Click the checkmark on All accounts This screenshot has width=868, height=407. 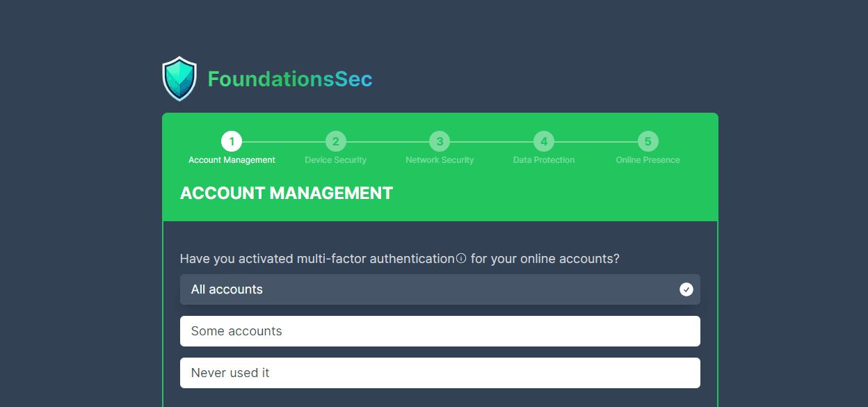[686, 289]
